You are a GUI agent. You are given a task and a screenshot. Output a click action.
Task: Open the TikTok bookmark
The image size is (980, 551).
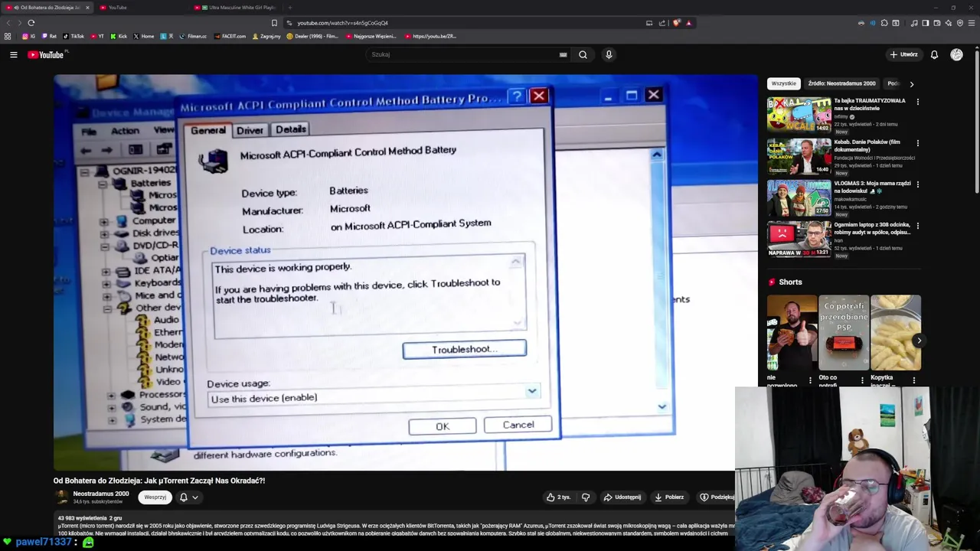pyautogui.click(x=73, y=36)
